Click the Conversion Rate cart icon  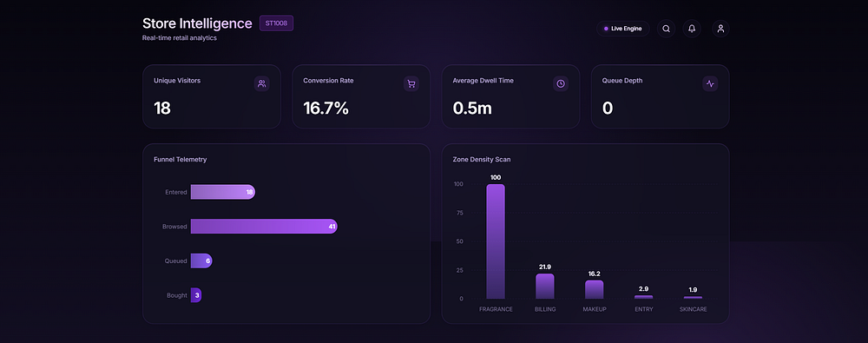pyautogui.click(x=411, y=83)
